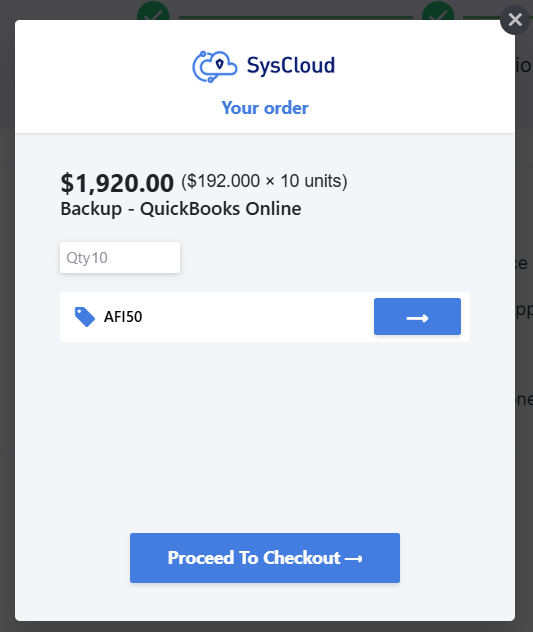Click the Qty placeholder label in quantity box
Image resolution: width=533 pixels, height=632 pixels.
pyautogui.click(x=78, y=258)
